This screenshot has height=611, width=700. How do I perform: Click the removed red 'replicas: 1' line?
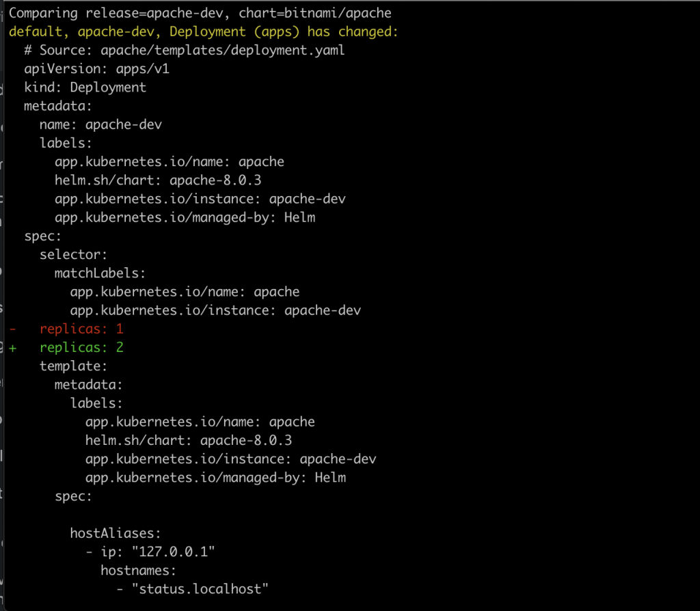[x=66, y=329]
